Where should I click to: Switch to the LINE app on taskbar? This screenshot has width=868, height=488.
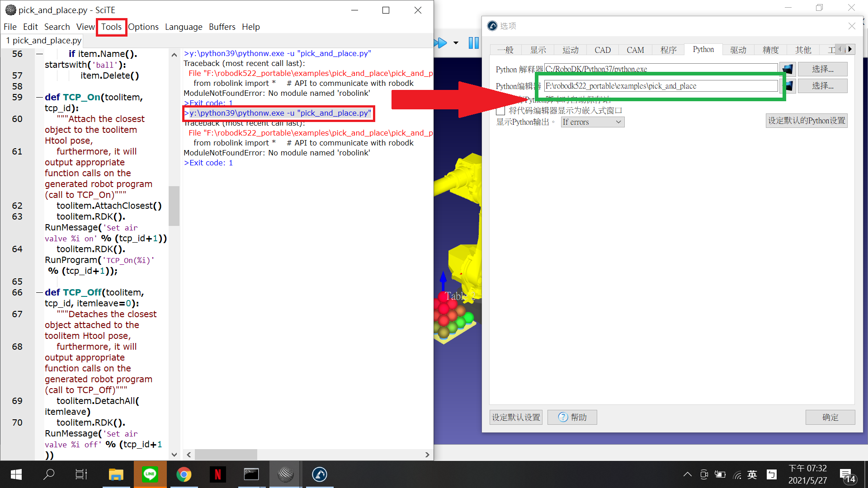point(150,474)
